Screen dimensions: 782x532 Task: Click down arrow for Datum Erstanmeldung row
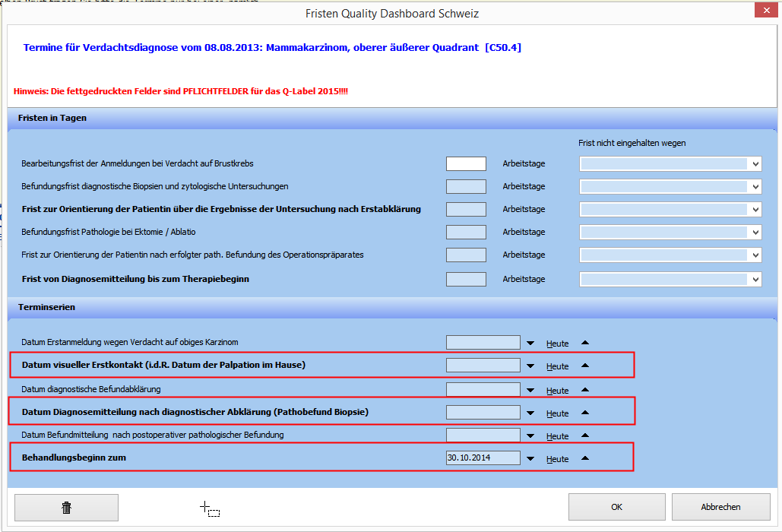click(530, 343)
